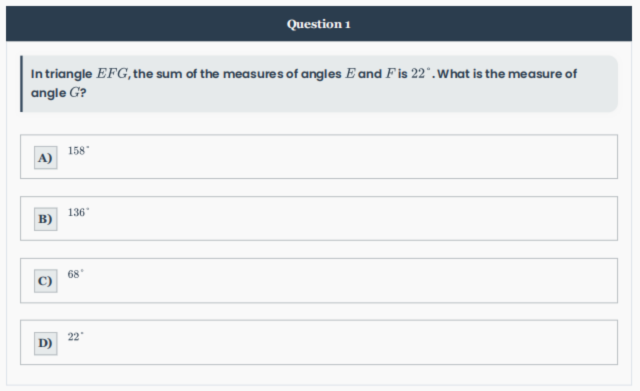640x391 pixels.
Task: Click the variable F in the question prompt
Action: coord(390,74)
